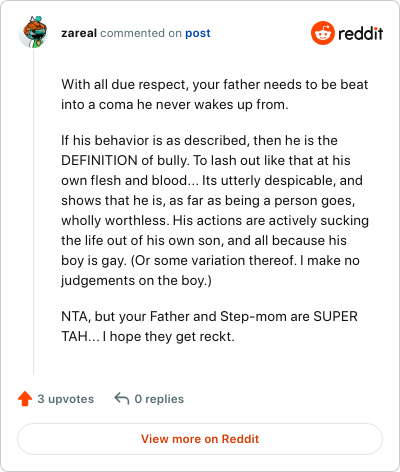
Task: Click the curved reply arrow icon
Action: [122, 398]
